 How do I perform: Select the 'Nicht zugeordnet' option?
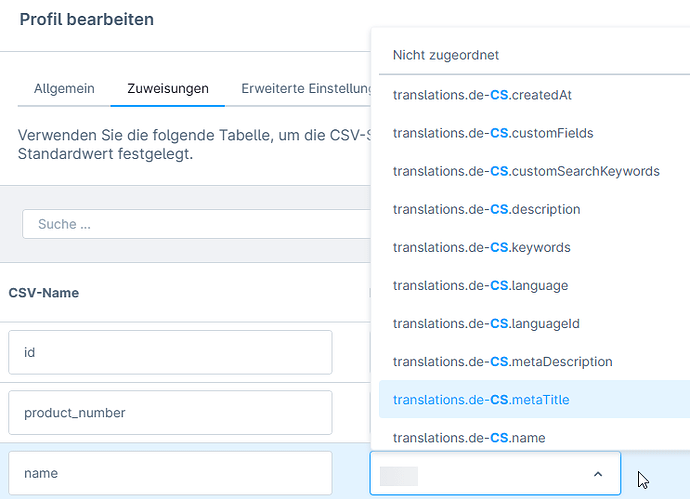tap(446, 55)
